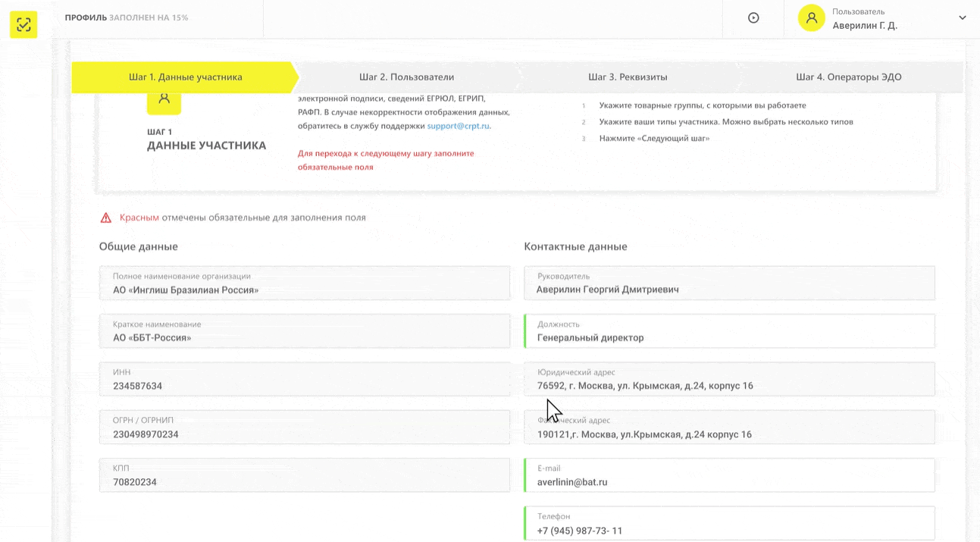Click the ОГРН / ОГРНИП field

(305, 428)
